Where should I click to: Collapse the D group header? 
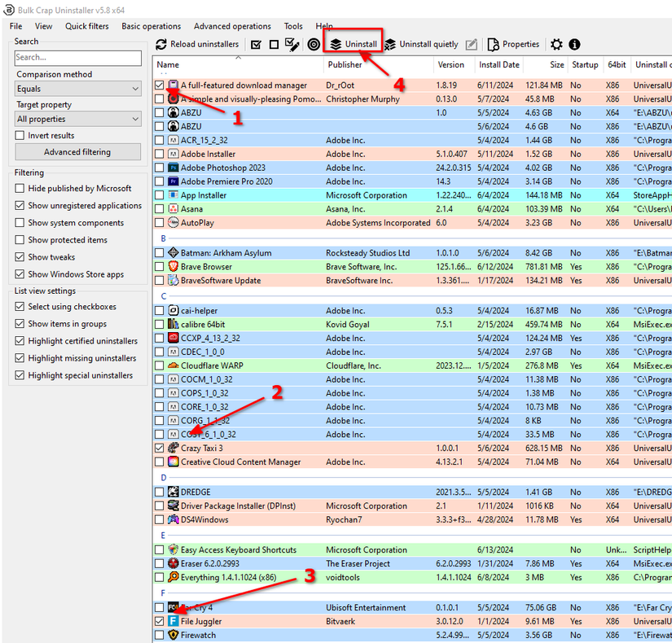163,478
